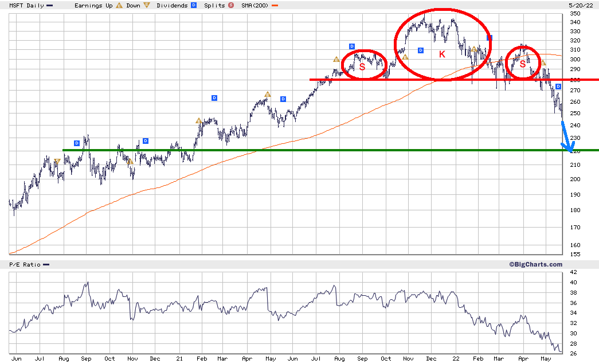
Task: Click the 155 price axis label
Action: click(x=575, y=255)
